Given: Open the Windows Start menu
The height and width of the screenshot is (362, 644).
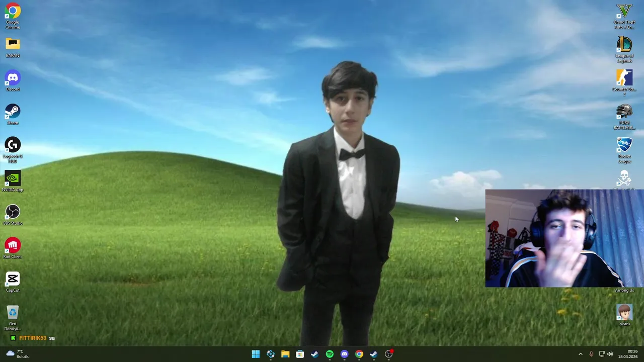Looking at the screenshot, I should [256, 354].
